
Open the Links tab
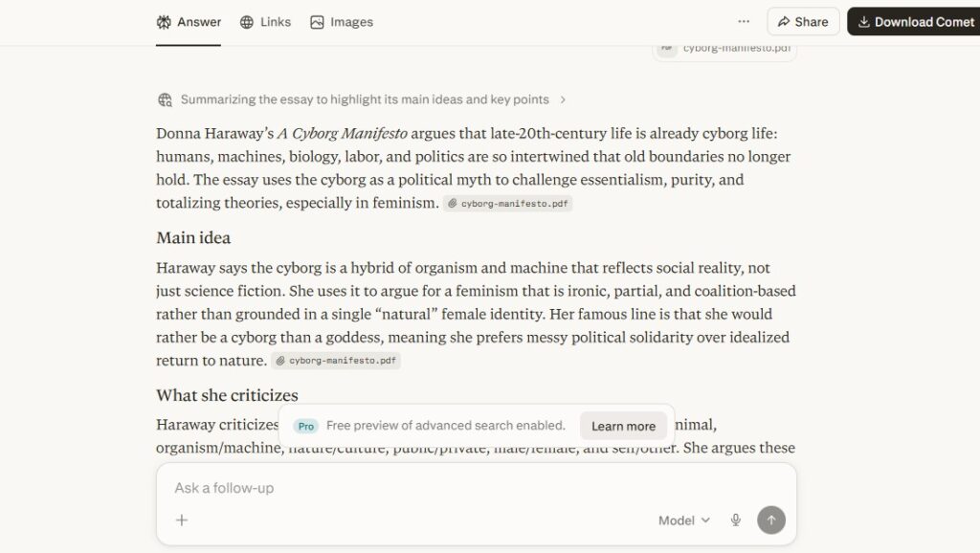pos(266,22)
